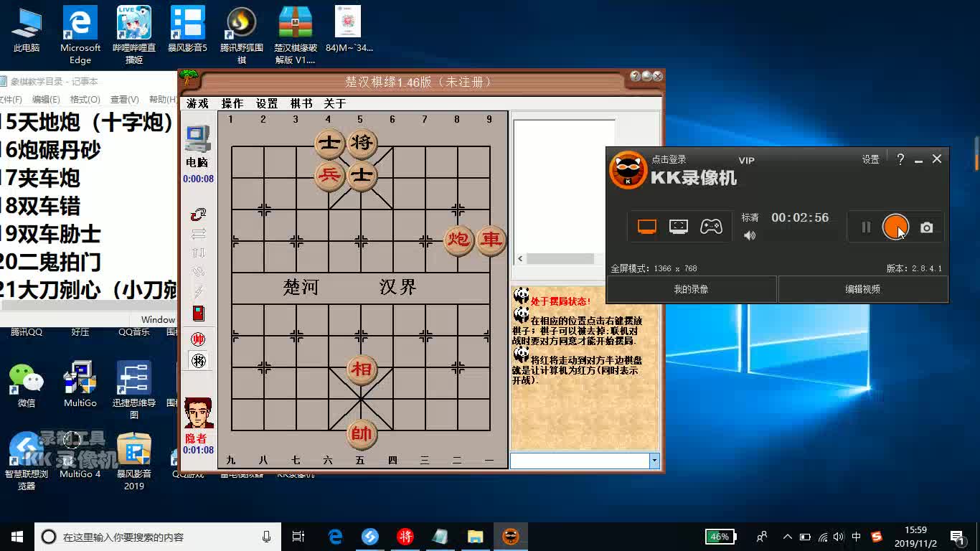The height and width of the screenshot is (551, 980).
Task: Pause the KK录像机 recording
Action: [x=866, y=227]
